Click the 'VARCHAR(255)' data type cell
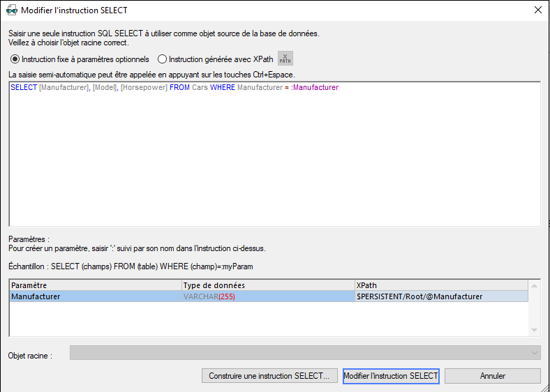Screen dimensions: 550x392 coord(268,296)
